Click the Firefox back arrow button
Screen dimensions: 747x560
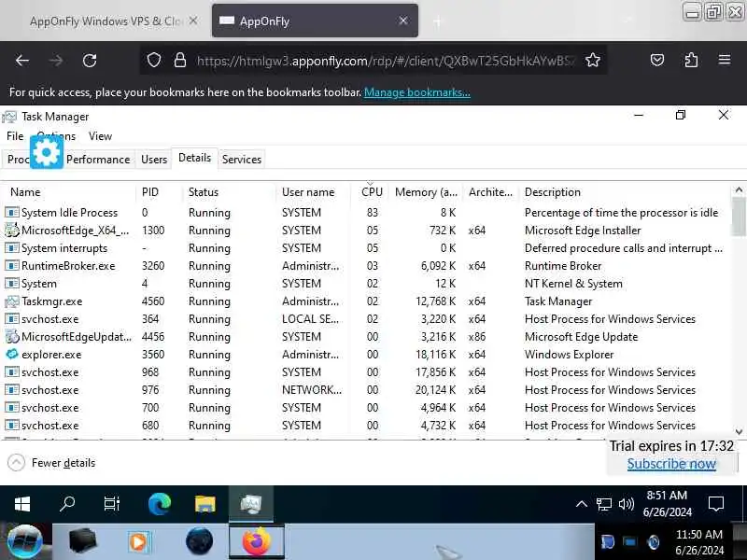(22, 61)
